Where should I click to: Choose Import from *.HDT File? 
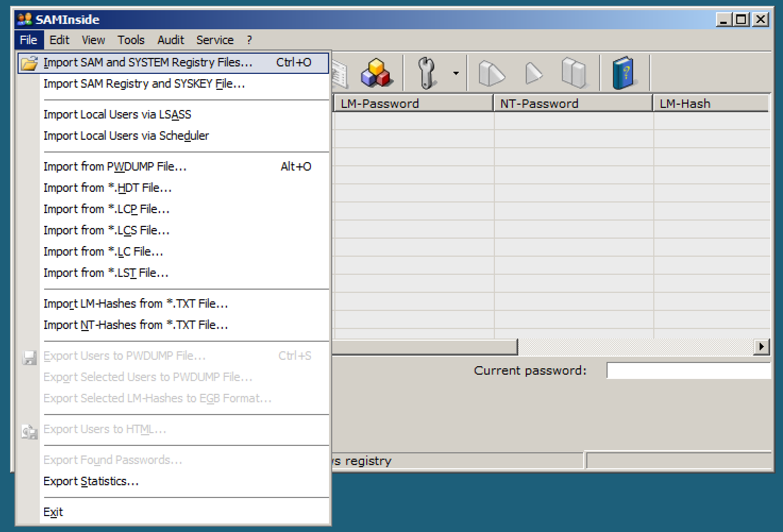pyautogui.click(x=173, y=188)
